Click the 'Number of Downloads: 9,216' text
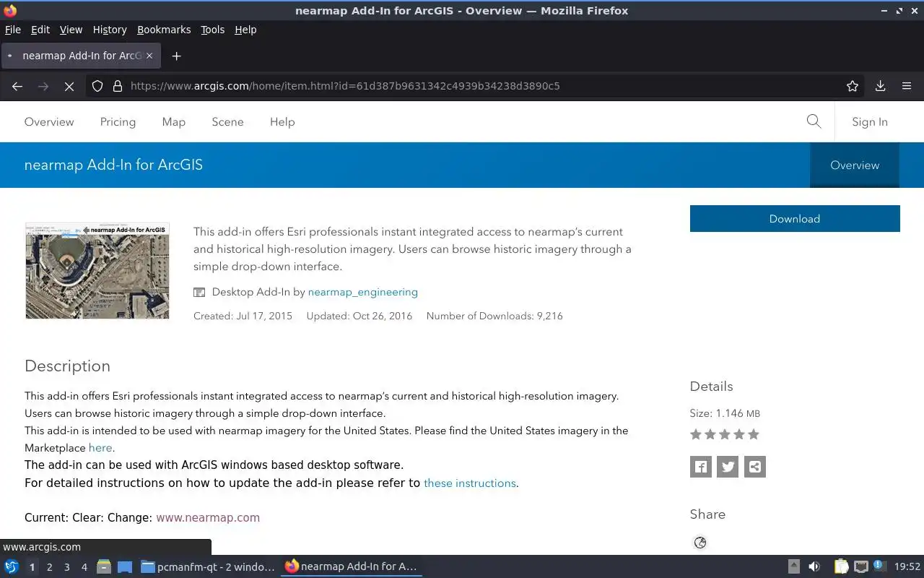Screen dimensions: 924x578 (x=494, y=316)
